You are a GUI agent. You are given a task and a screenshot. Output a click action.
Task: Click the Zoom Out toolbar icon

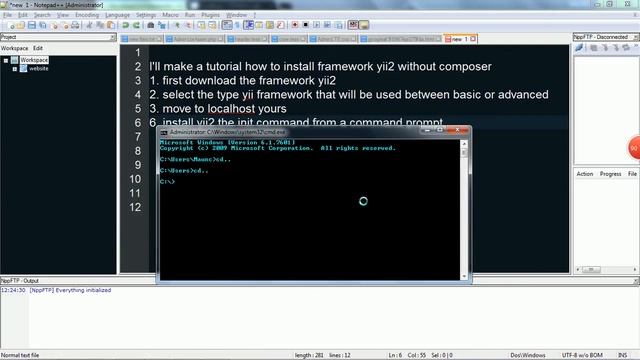pos(188,25)
